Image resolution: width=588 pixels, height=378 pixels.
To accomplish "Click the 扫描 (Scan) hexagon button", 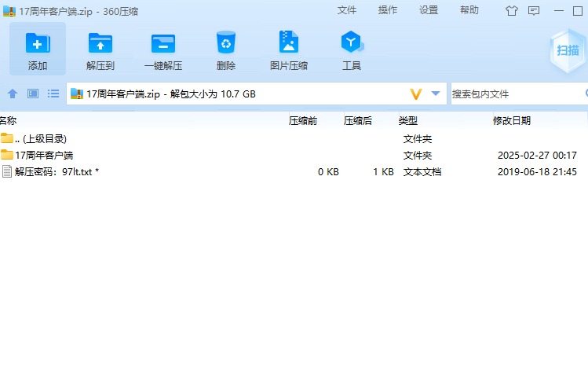I will click(568, 50).
